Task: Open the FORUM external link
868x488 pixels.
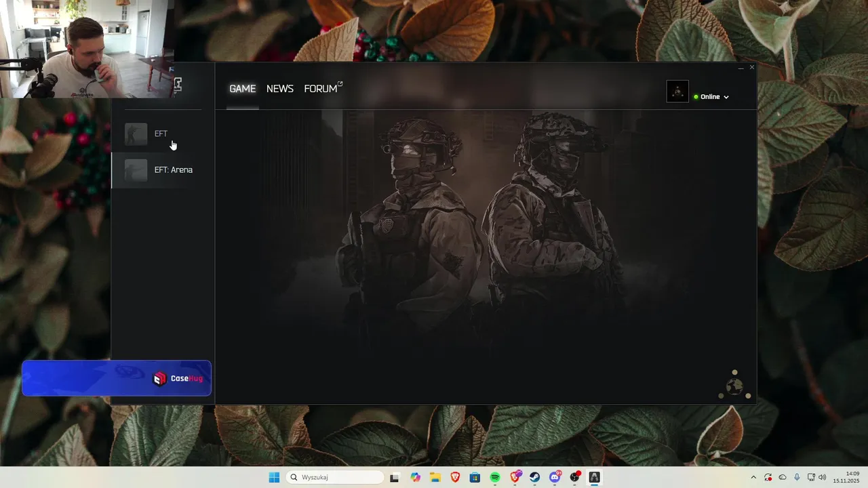Action: coord(323,89)
